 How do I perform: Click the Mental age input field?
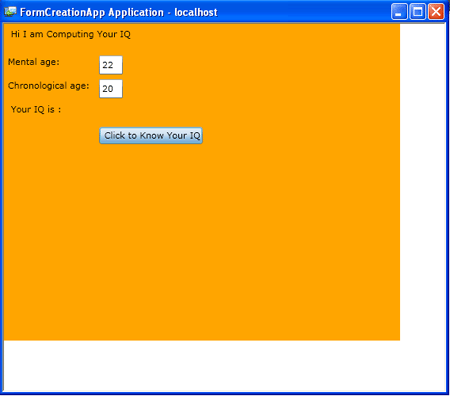tap(111, 65)
